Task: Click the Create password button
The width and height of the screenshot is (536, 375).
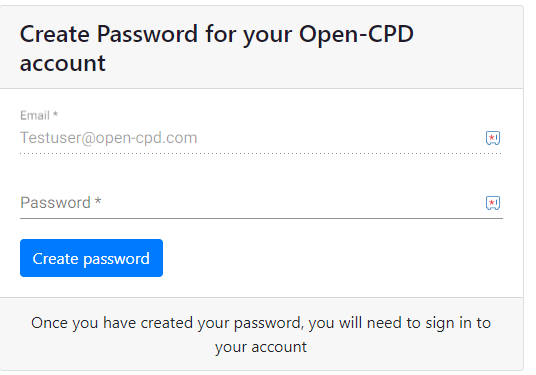Action: 91,258
